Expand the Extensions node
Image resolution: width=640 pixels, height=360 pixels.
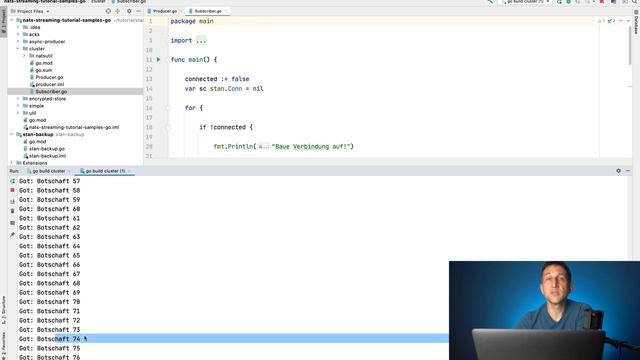pos(11,163)
